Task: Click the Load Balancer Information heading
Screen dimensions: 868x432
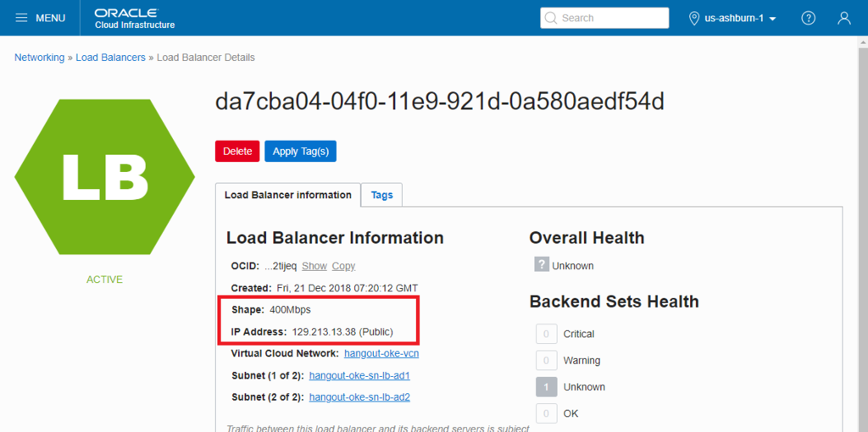Action: pyautogui.click(x=335, y=238)
